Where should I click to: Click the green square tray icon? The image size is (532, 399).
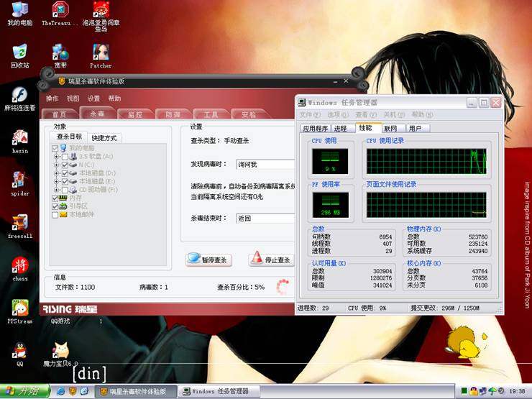pos(464,391)
